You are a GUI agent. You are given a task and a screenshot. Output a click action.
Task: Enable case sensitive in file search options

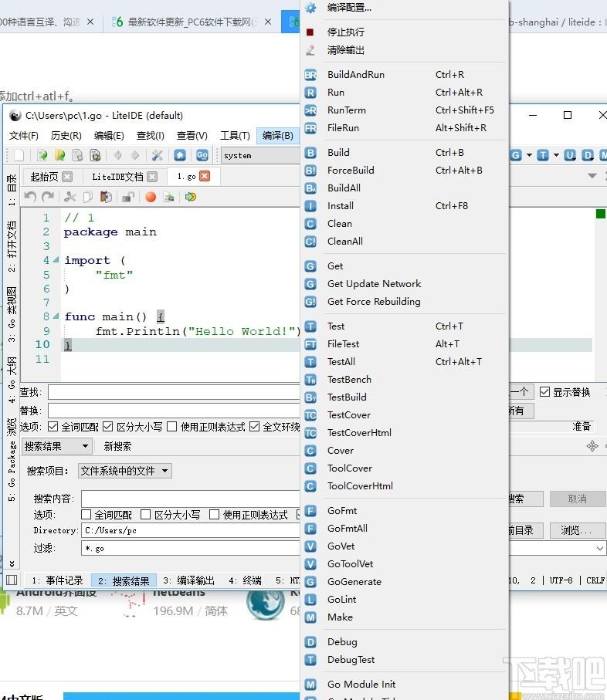click(146, 515)
